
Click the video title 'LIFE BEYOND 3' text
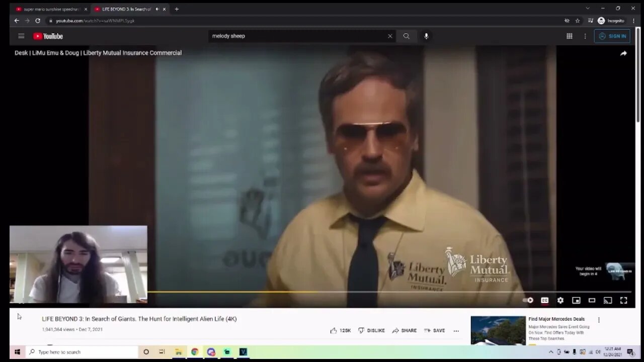(139, 319)
